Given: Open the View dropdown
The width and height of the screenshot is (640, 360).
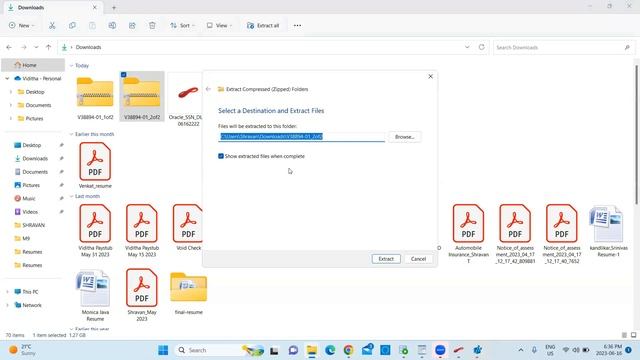Looking at the screenshot, I should click(x=219, y=25).
